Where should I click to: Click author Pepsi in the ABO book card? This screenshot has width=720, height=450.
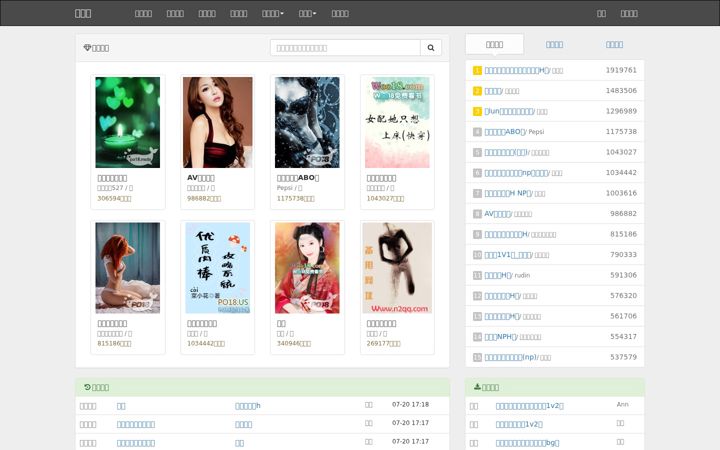[x=284, y=188]
